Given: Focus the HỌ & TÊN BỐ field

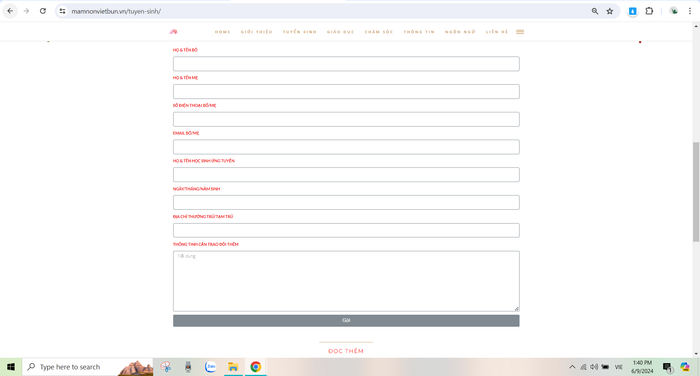Looking at the screenshot, I should 346,64.
